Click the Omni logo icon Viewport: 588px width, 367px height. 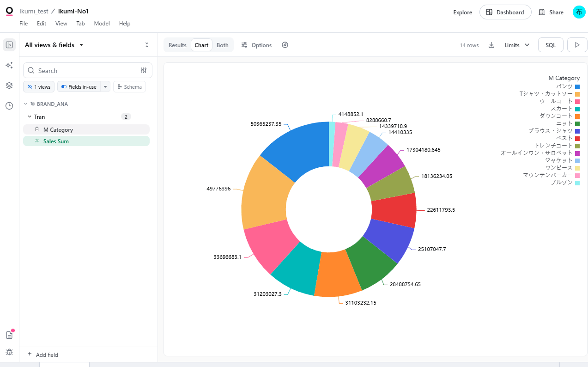[x=9, y=12]
